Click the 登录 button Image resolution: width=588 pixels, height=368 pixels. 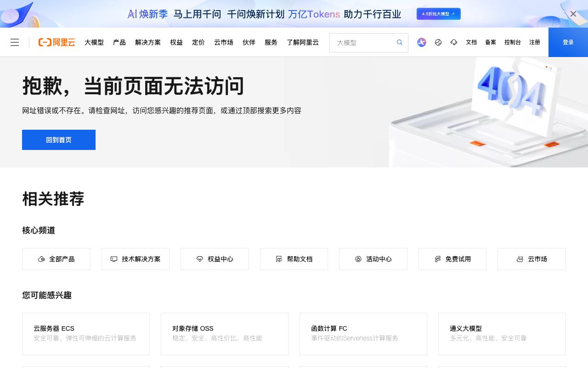pyautogui.click(x=568, y=42)
